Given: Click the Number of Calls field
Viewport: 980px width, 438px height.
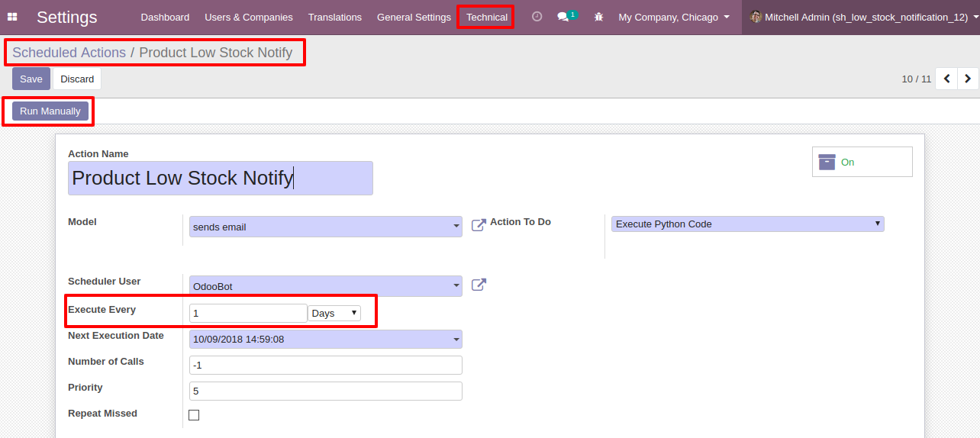Looking at the screenshot, I should point(326,365).
